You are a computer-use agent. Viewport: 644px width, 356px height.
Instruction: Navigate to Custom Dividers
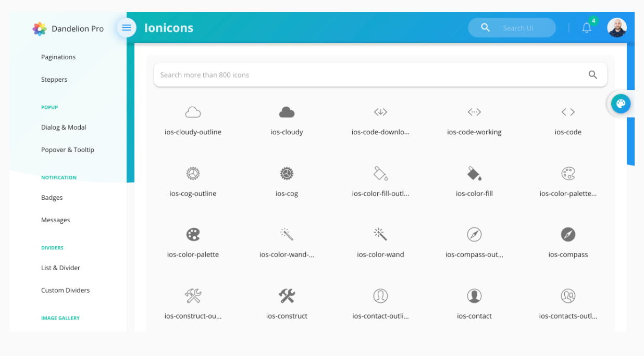tap(65, 290)
